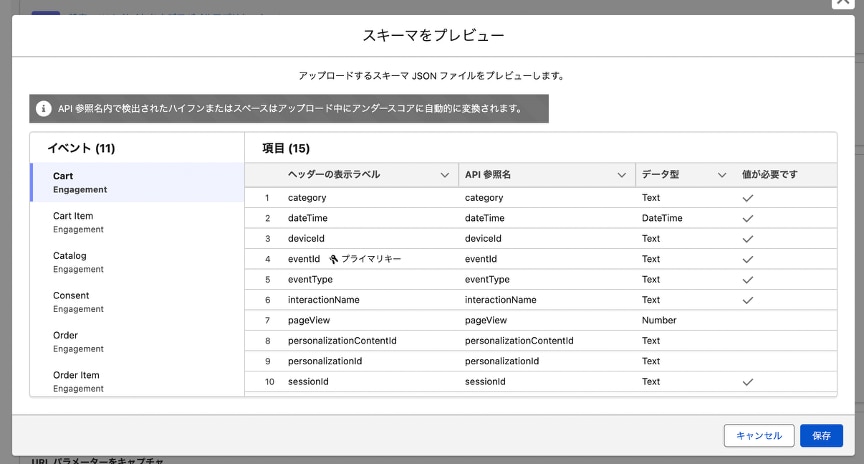
Task: Select the Order Item event
Action: tap(78, 381)
